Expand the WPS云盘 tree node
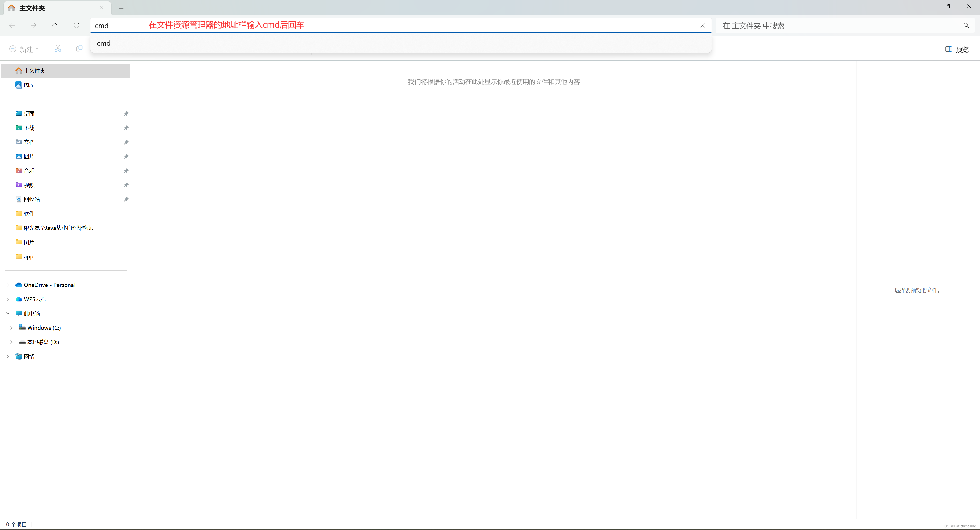The image size is (980, 530). 8,299
